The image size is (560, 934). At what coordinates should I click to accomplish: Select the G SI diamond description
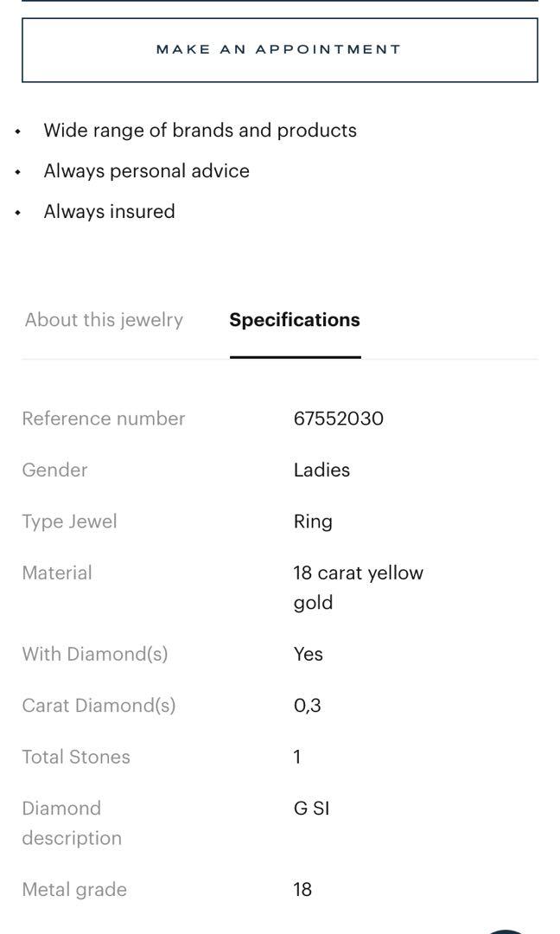click(311, 808)
